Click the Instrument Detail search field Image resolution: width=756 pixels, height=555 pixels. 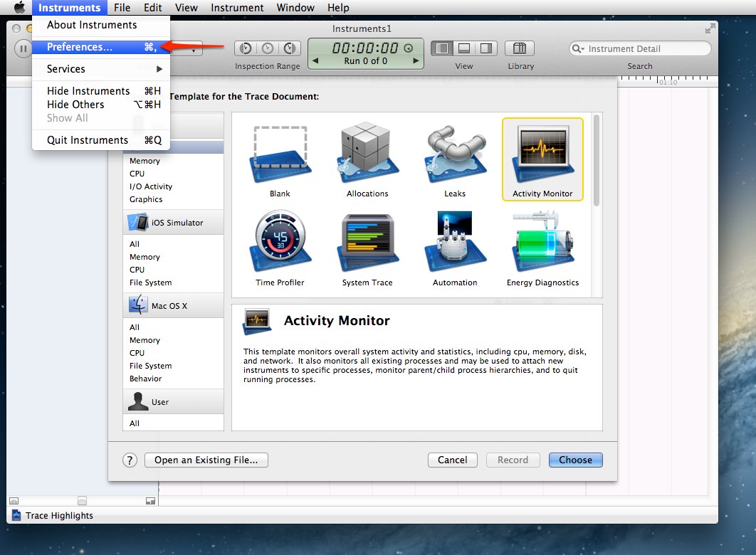(x=640, y=48)
